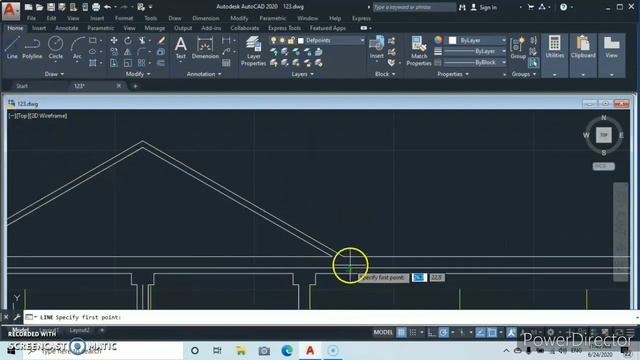Open the Express Tools ribbon tab
This screenshot has width=640, height=360.
tap(284, 28)
